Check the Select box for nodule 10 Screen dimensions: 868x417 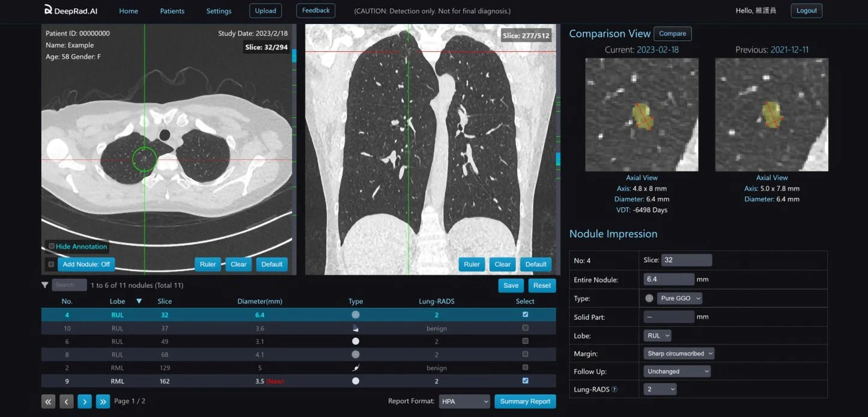pyautogui.click(x=526, y=328)
